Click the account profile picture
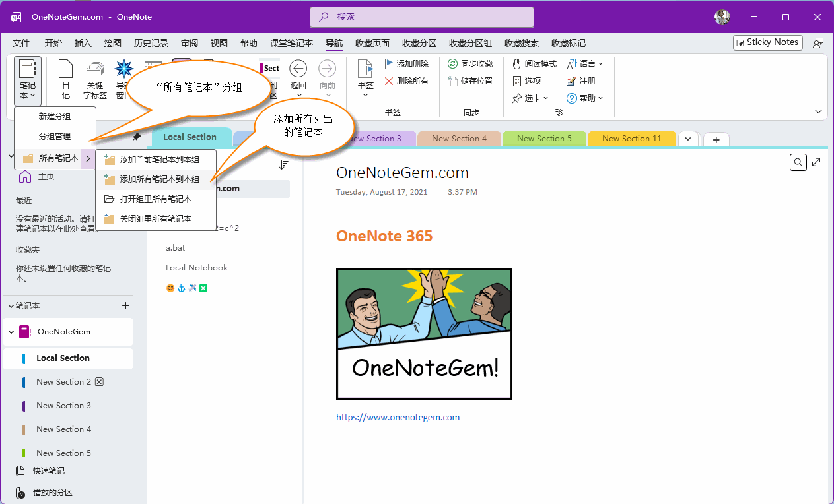 [722, 17]
